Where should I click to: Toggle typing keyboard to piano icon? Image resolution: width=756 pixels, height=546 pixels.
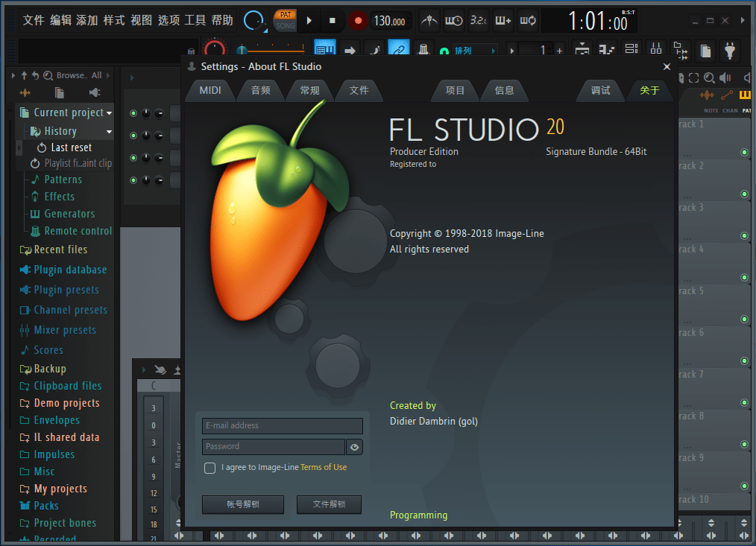pos(324,49)
